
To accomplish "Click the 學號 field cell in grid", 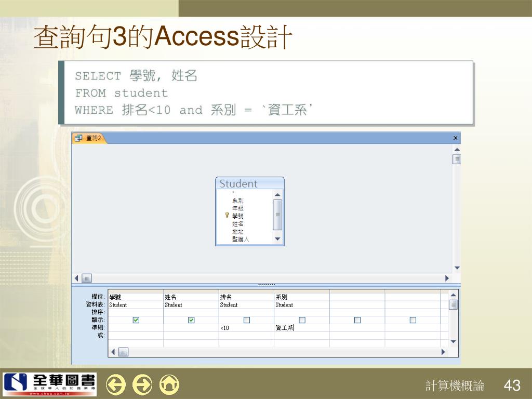I will (x=136, y=297).
